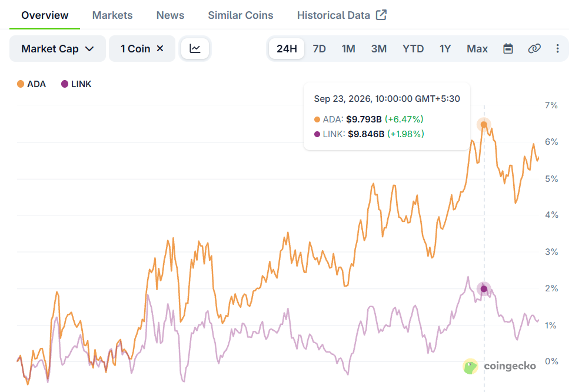This screenshot has height=392, width=572.
Task: Click the +1.98% LINK change text
Action: 405,134
